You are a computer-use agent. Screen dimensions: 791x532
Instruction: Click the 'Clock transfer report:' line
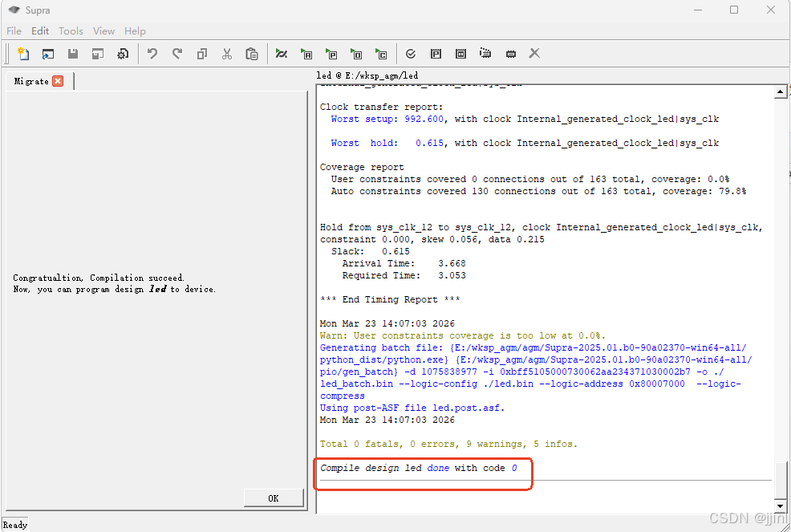click(381, 107)
